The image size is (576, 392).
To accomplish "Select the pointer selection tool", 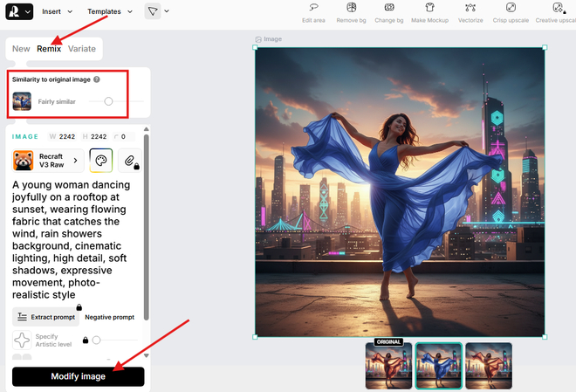I will 153,11.
